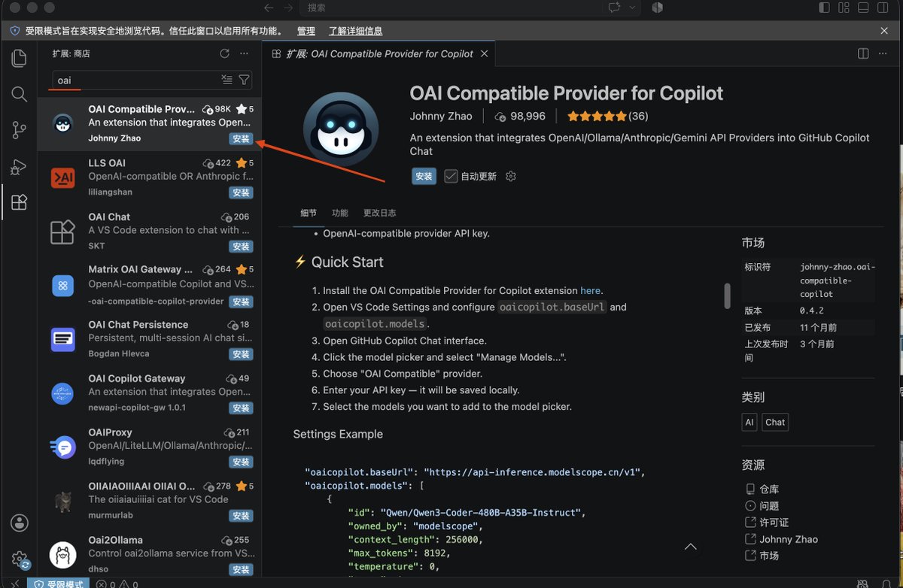
Task: Install the LLS OAI extension
Action: [x=241, y=192]
